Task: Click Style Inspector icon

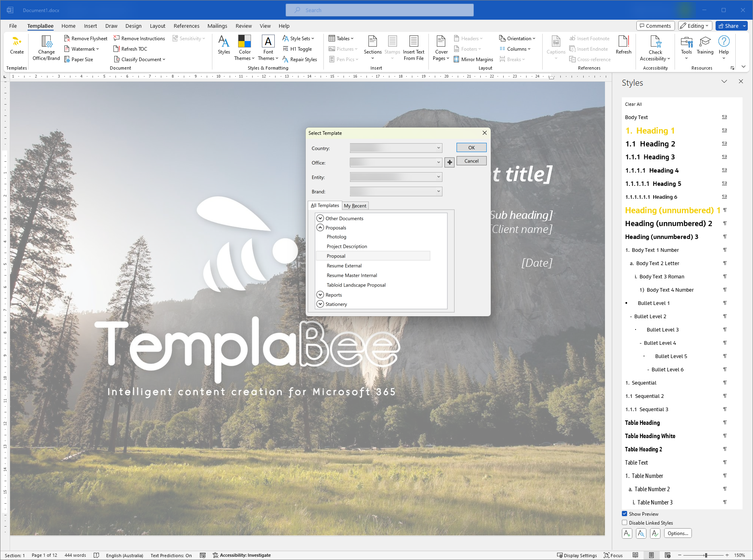Action: coord(641,533)
